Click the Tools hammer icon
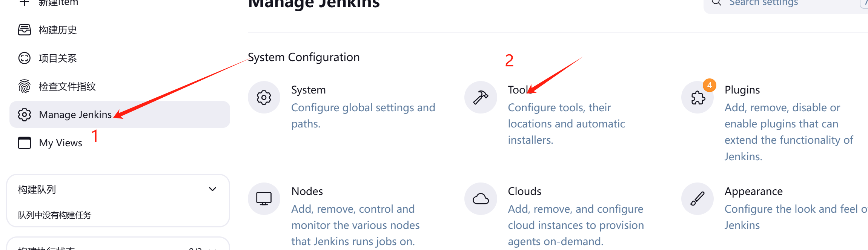The width and height of the screenshot is (868, 250). 481,98
